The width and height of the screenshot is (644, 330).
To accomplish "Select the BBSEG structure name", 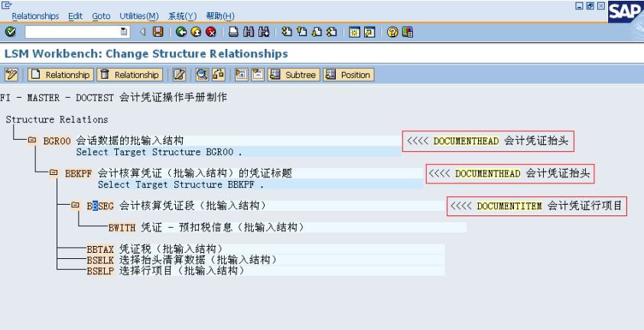I will (100, 205).
